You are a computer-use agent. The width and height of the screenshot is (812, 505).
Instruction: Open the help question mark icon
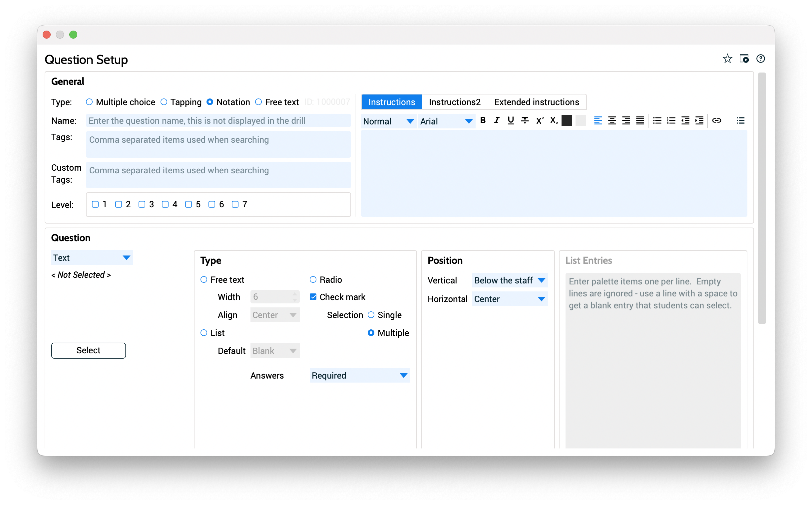point(760,59)
